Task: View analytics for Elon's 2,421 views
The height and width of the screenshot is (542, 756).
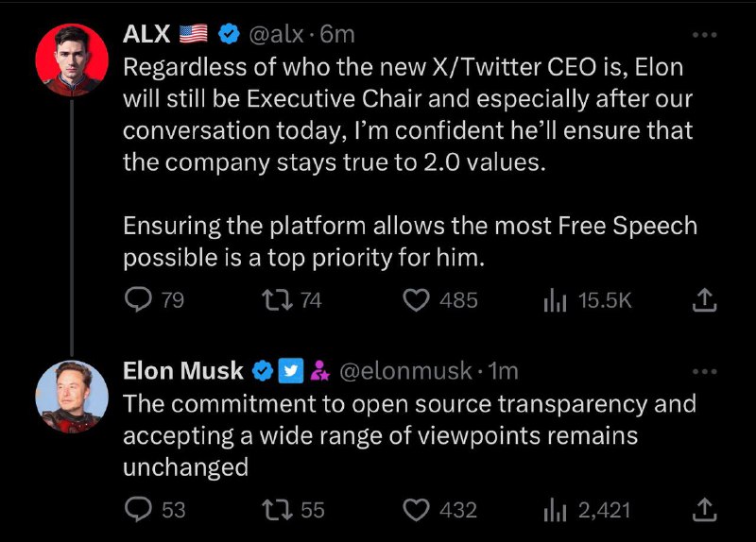Action: point(554,510)
